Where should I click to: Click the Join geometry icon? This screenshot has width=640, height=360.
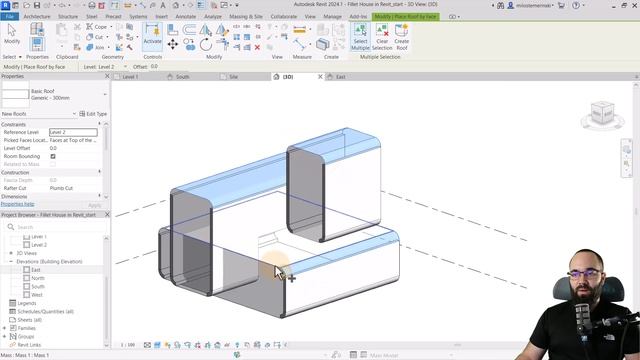[90, 47]
